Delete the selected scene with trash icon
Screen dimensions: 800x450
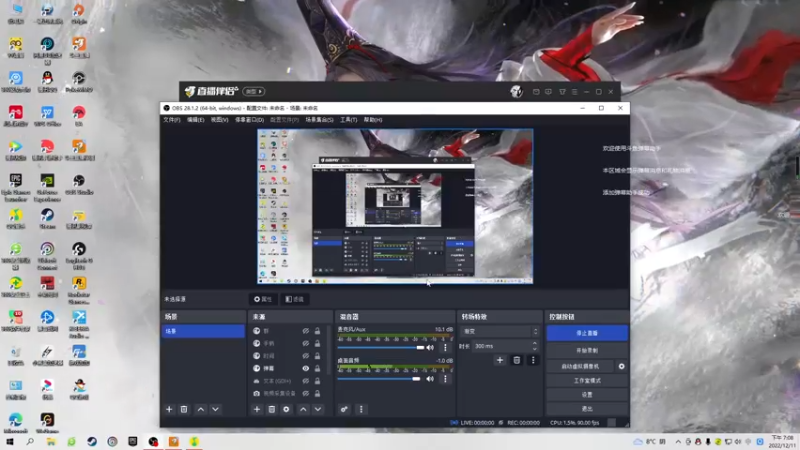point(184,409)
